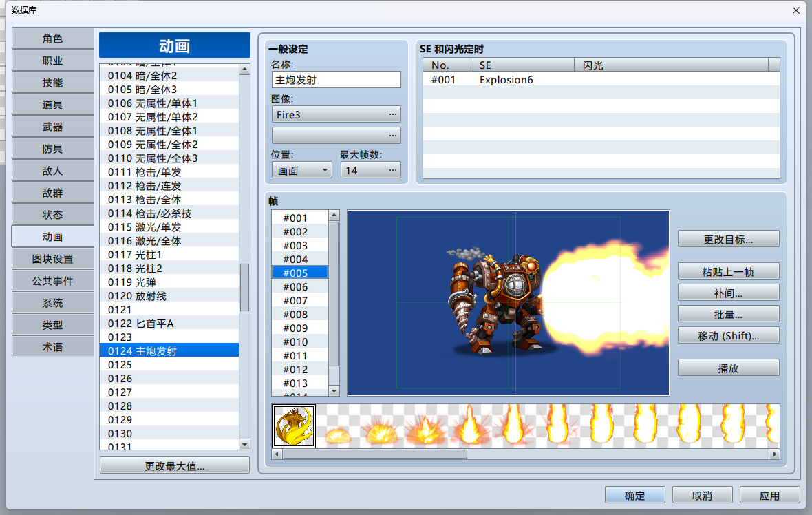The width and height of the screenshot is (812, 515).
Task: Click the 粘贴上一帧 button
Action: pos(728,271)
